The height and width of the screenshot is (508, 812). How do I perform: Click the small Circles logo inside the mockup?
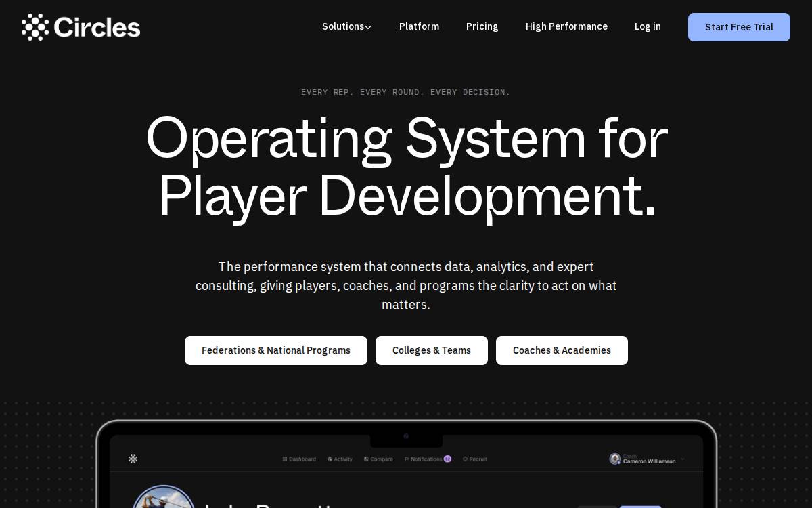point(133,459)
